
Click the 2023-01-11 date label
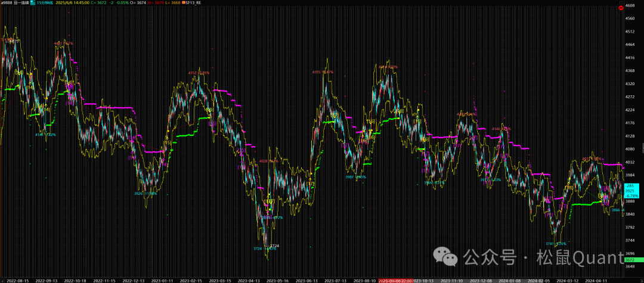coord(162,279)
